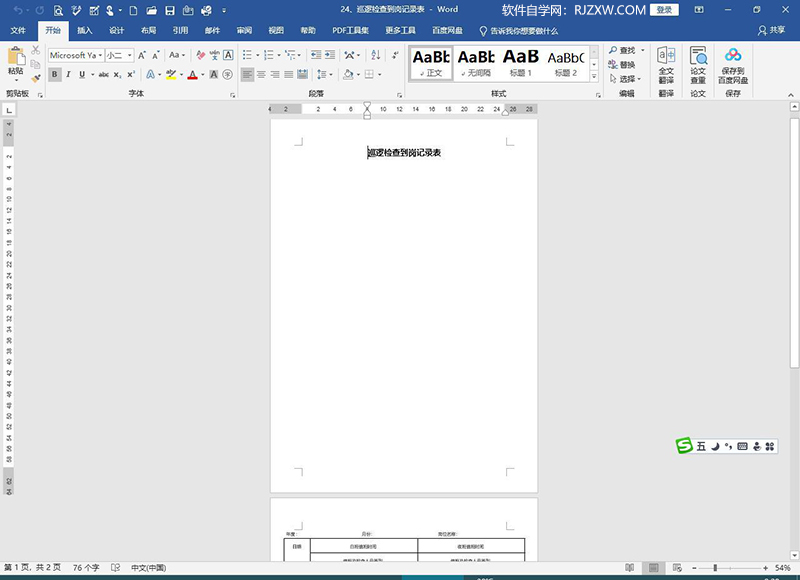The width and height of the screenshot is (800, 580).
Task: Click the zoom slider in status bar
Action: tap(730, 568)
